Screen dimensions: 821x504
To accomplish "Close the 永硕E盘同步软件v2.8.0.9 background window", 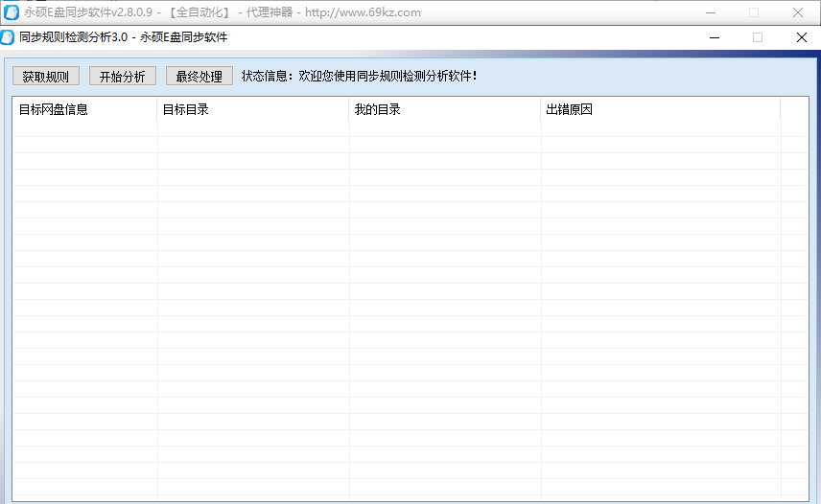I will (798, 12).
